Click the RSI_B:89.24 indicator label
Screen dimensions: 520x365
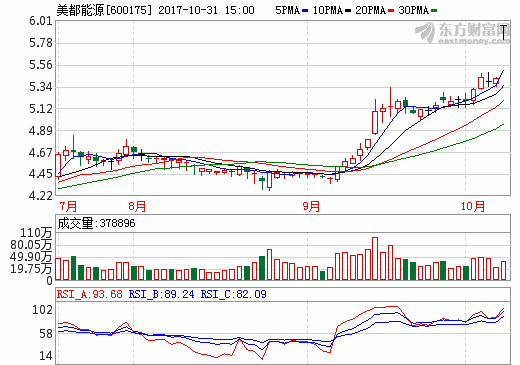(161, 294)
